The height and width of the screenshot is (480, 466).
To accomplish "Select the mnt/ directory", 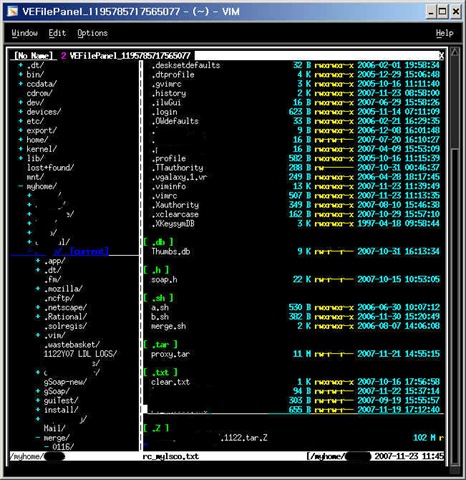I will point(35,177).
